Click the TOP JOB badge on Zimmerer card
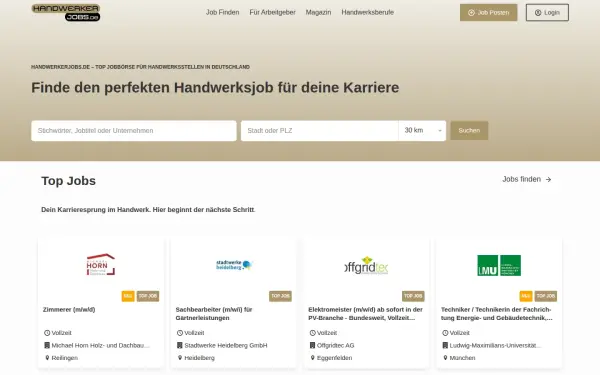 148,296
